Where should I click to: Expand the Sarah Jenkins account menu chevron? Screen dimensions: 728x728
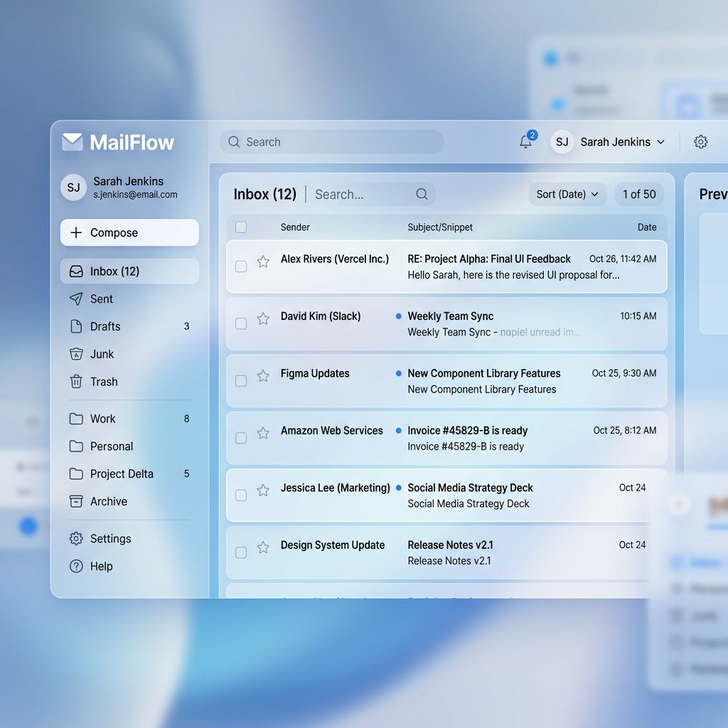click(x=660, y=142)
